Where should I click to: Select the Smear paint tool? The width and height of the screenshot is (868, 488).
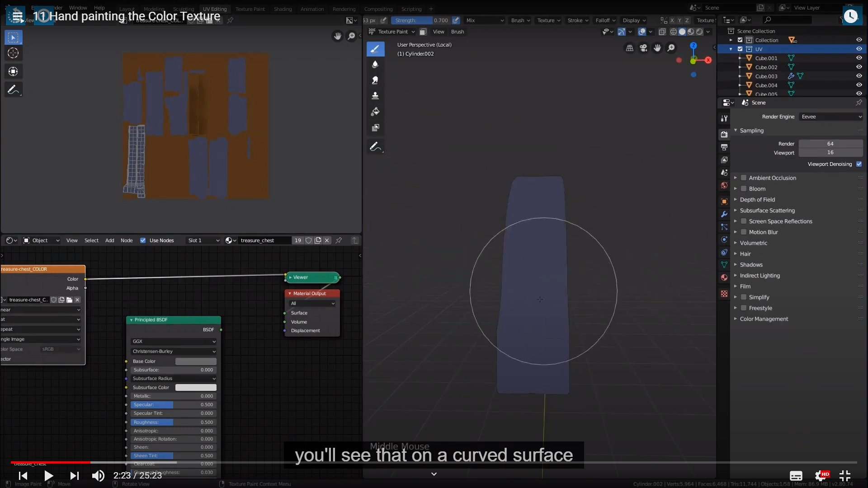tap(375, 80)
